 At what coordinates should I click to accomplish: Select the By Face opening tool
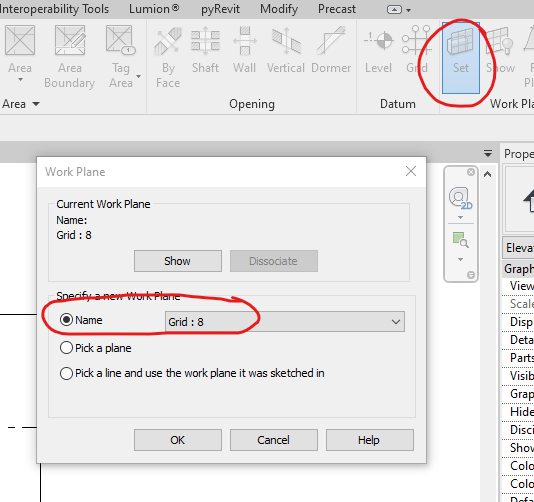tap(168, 56)
